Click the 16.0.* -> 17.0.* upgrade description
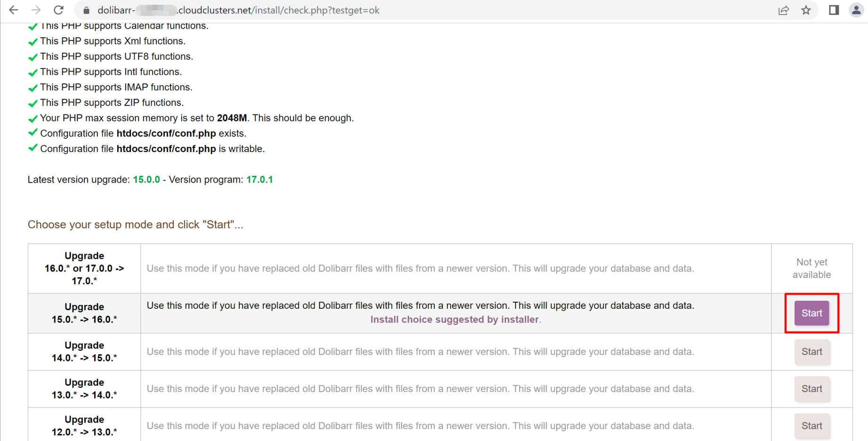Viewport: 868px width, 441px height. [x=420, y=268]
